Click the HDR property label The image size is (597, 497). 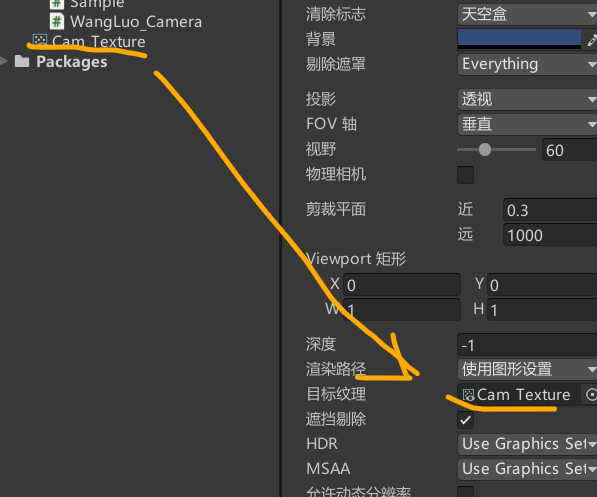(x=322, y=444)
